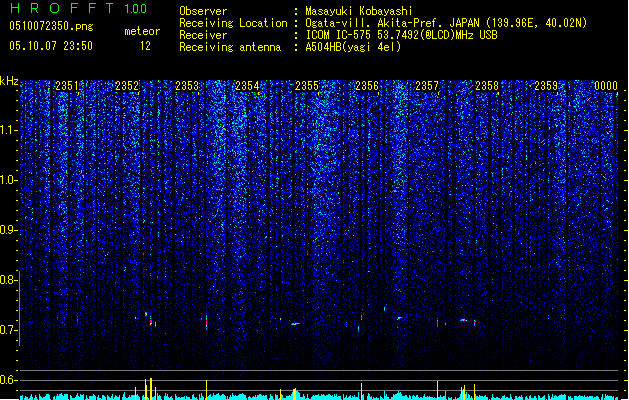This screenshot has width=629, height=400.
Task: Click the 0.7 kHz axis label
Action: coord(8,330)
